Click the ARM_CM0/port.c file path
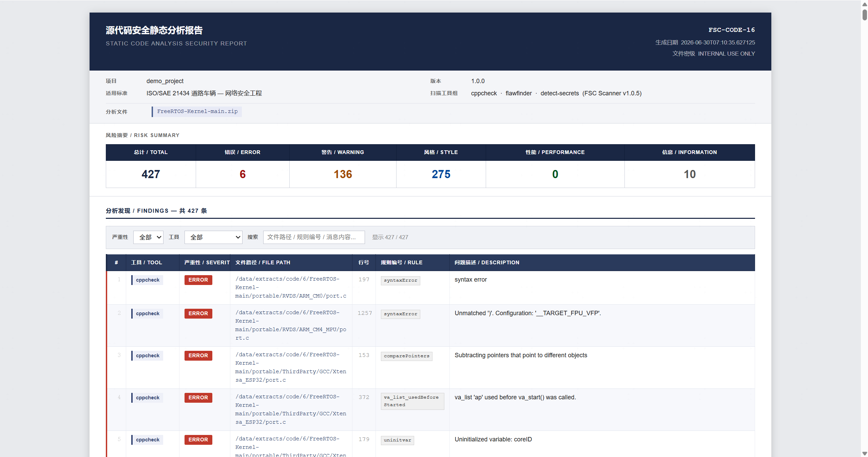Image resolution: width=868 pixels, height=457 pixels. (x=291, y=287)
